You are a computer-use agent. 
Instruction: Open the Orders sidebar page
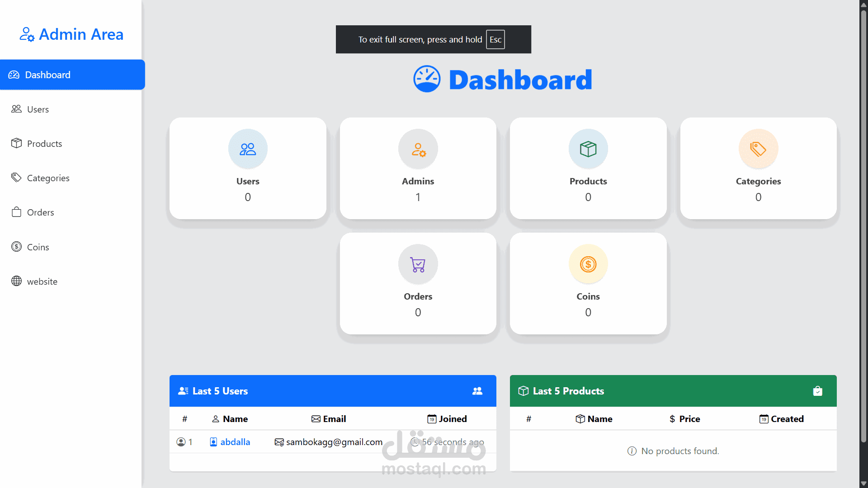click(x=40, y=212)
